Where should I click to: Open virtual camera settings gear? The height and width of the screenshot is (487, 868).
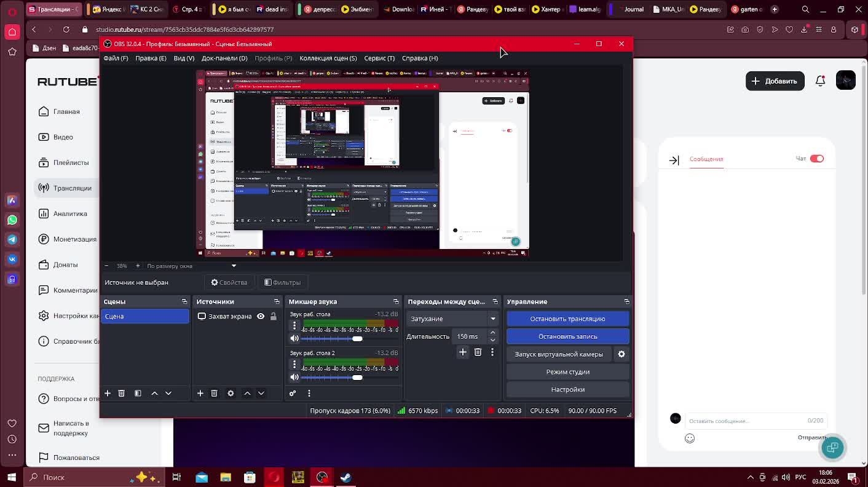pos(621,354)
